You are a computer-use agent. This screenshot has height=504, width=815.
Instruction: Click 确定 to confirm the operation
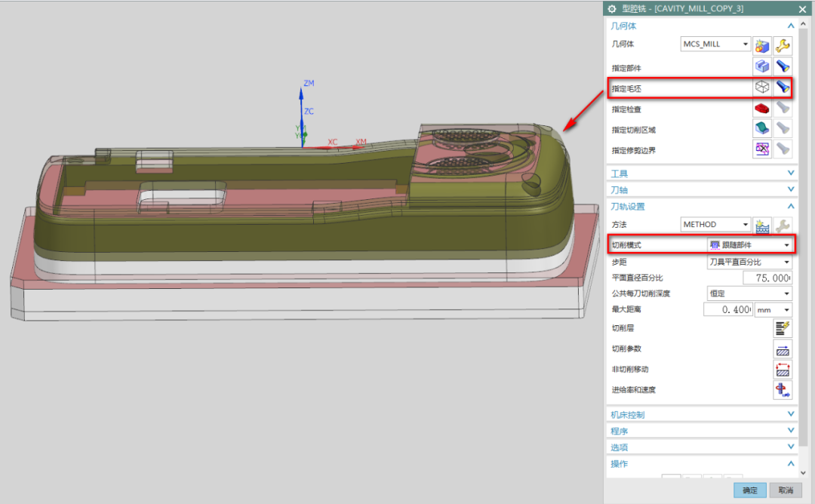click(x=749, y=490)
